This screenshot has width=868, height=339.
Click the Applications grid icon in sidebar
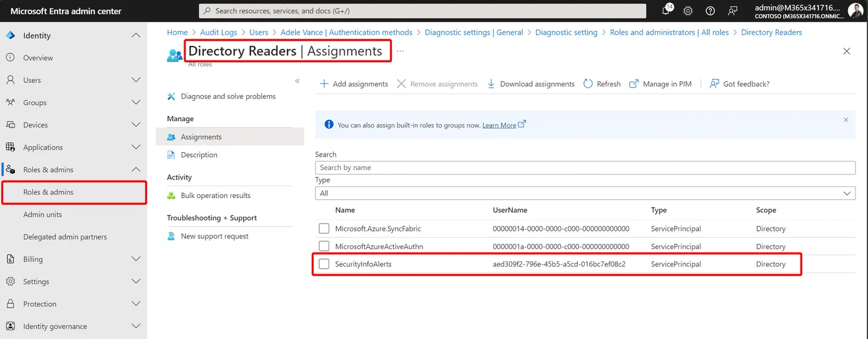(11, 147)
